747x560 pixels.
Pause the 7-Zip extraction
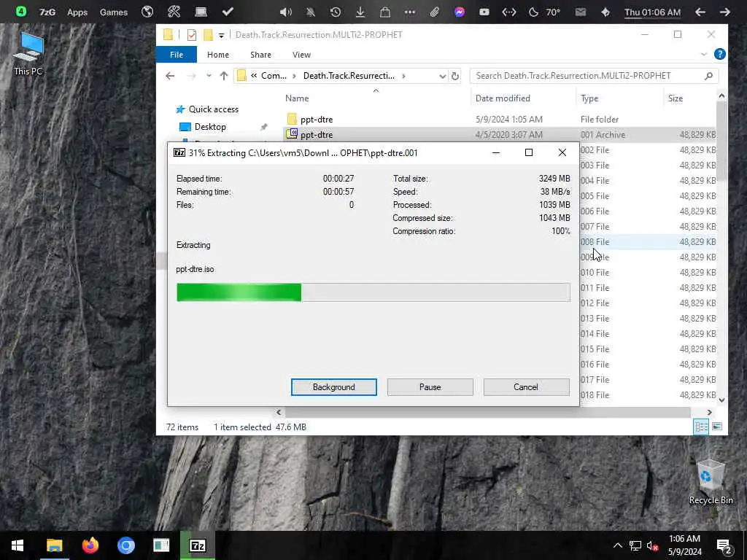(430, 386)
